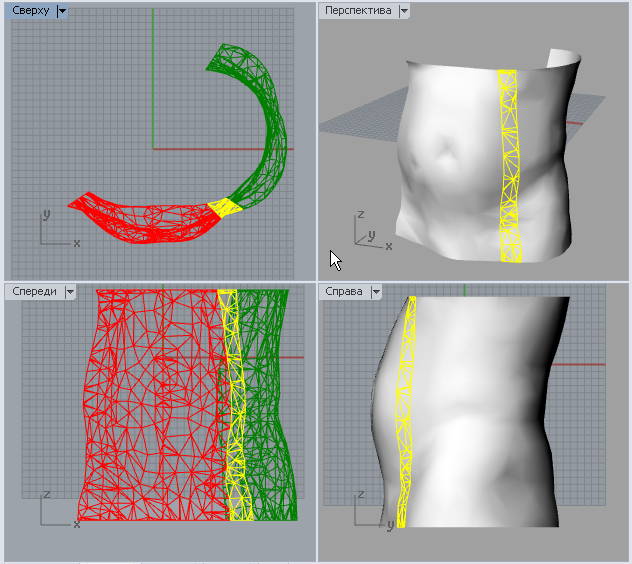
Task: Open the Перспектива viewport dropdown arrow
Action: point(404,11)
